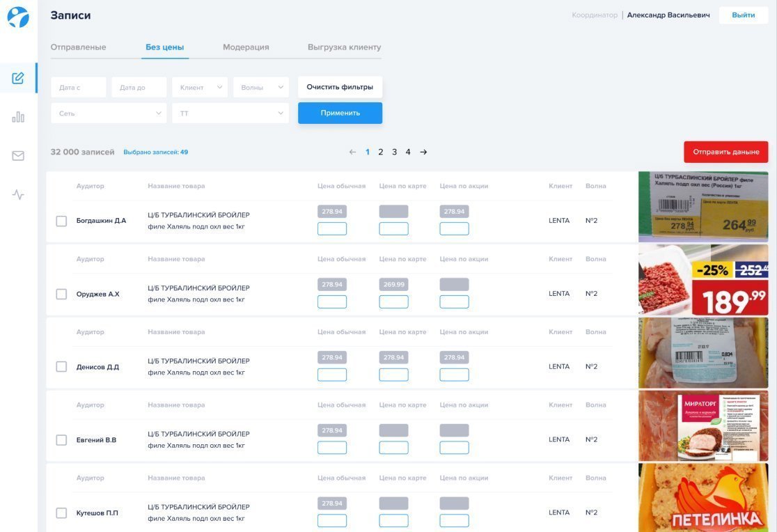Focus the Дата до date field

click(139, 87)
